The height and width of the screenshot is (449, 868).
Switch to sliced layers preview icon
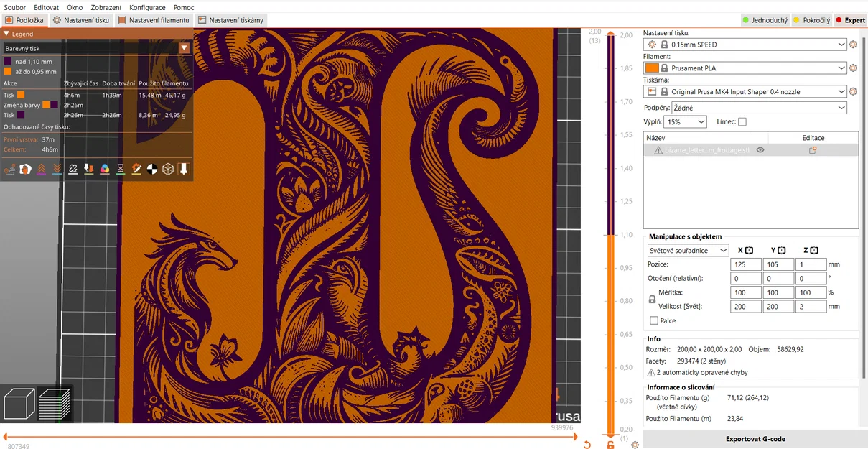tap(55, 403)
